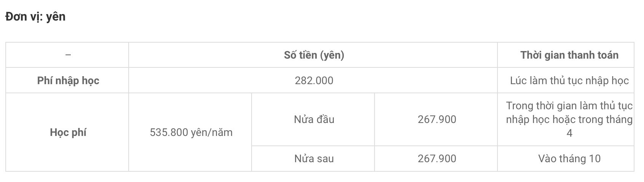Click the '(yên)' text in the amount header
Viewport: 644px width, 182px height.
point(332,55)
